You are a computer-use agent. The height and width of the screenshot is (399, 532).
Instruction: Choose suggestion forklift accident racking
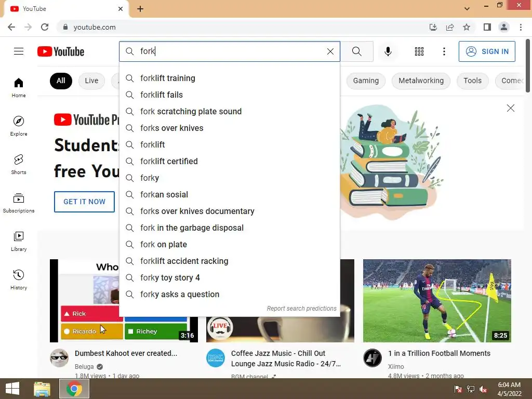coord(230,261)
